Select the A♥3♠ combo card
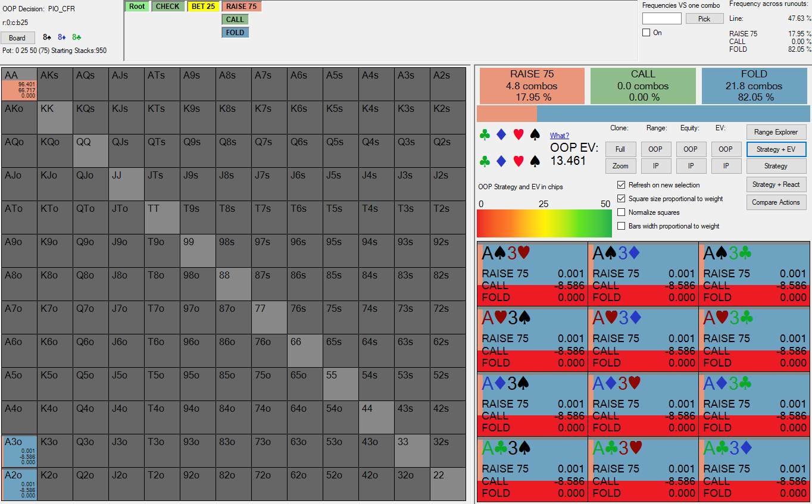Screen dimensions: 812x504 pyautogui.click(x=532, y=340)
